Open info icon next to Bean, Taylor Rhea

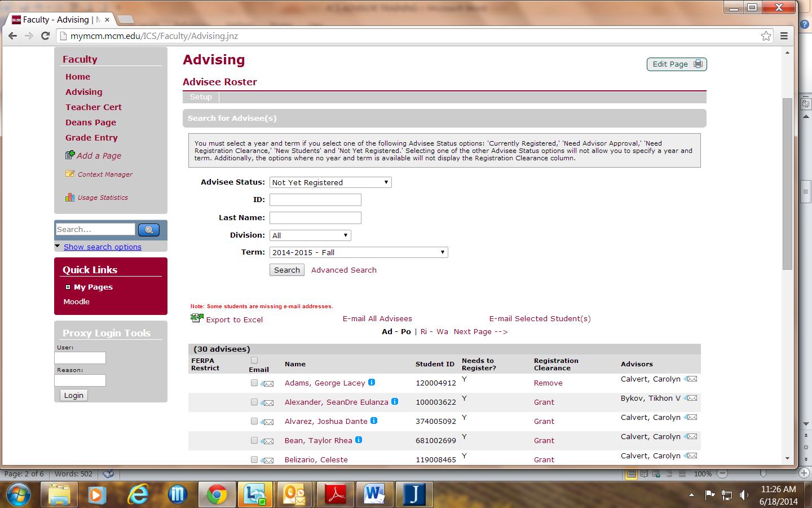pos(359,440)
